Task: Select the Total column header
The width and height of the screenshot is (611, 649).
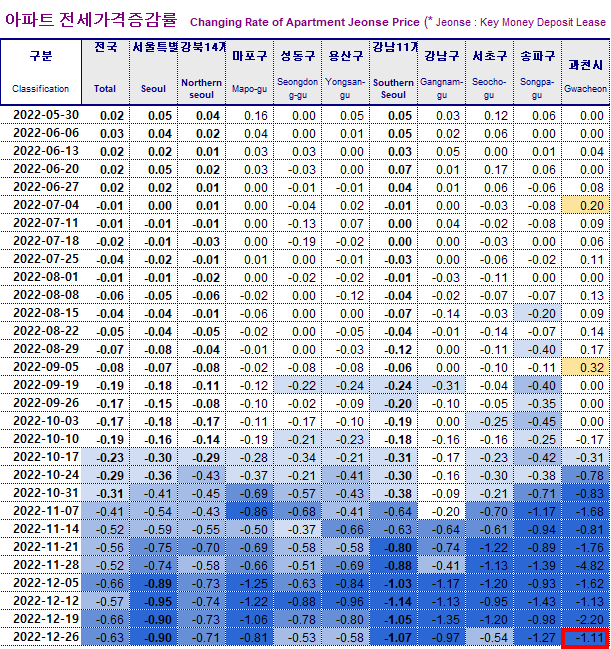Action: [106, 72]
